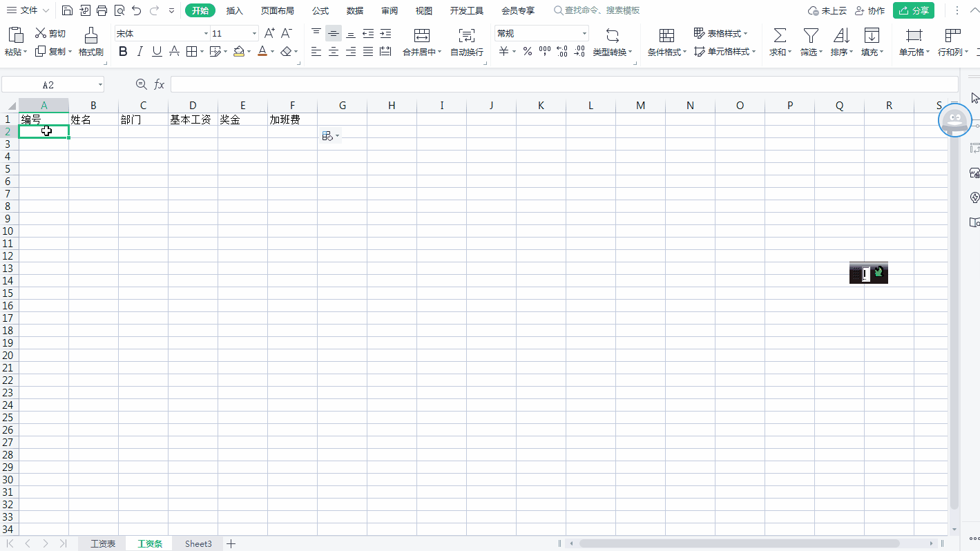Open the paste options smart tag
Screen dimensions: 980x551
pyautogui.click(x=331, y=136)
